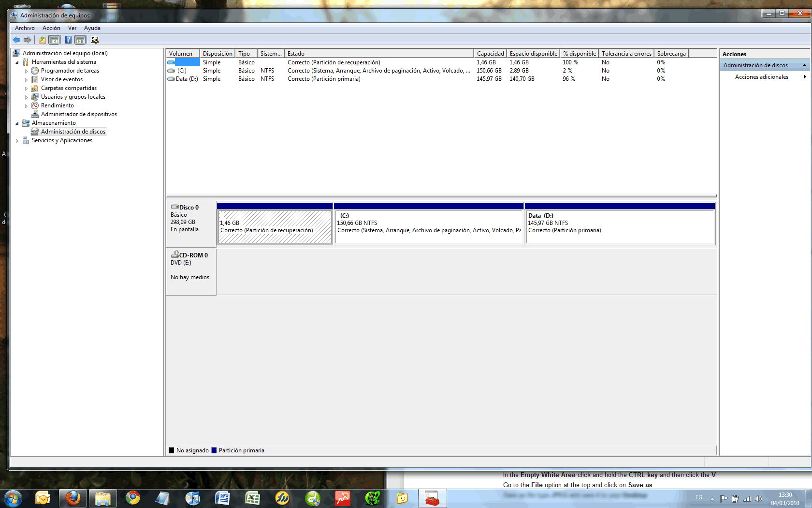Screen dimensions: 812x508
Task: Expand the Programador de tareas node
Action: pos(26,71)
